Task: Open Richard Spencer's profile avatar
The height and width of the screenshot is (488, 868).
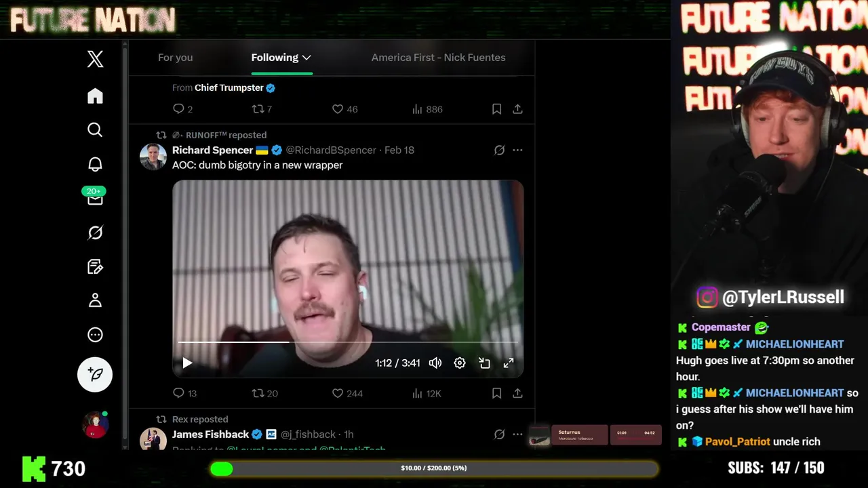Action: (x=153, y=157)
